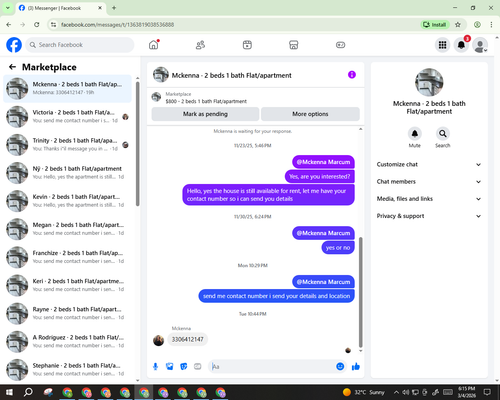
Task: Open the Facebook logo home link
Action: coord(14,45)
